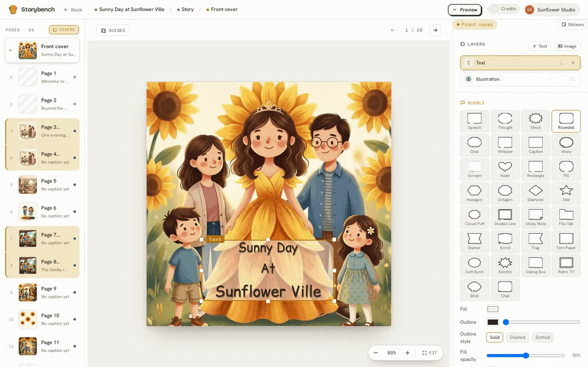Image resolution: width=588 pixels, height=367 pixels.
Task: Open the Preview dropdown
Action: pos(465,10)
